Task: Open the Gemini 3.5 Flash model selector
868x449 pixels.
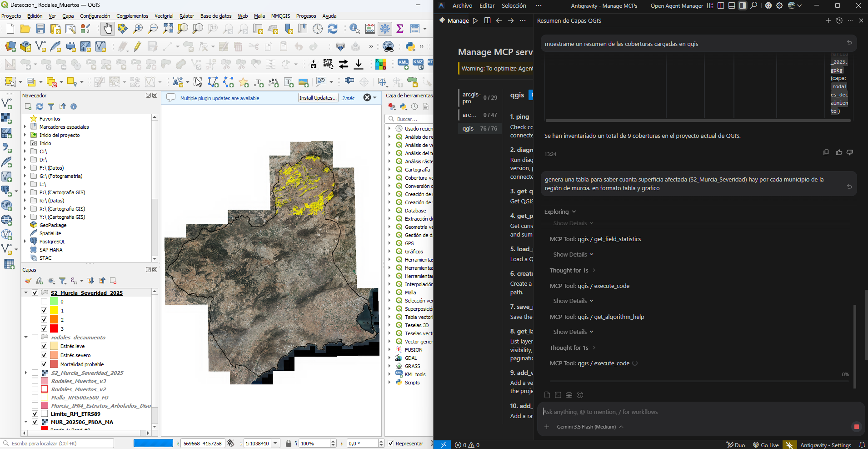Action: pos(590,427)
